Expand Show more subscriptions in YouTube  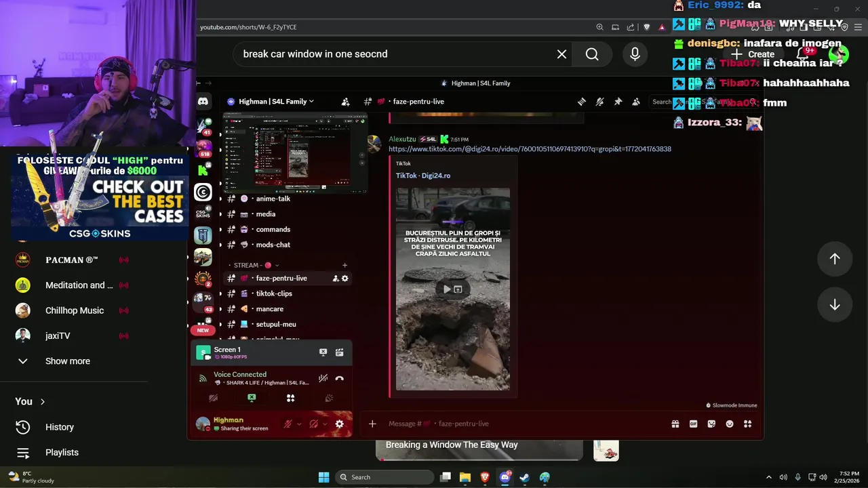tap(68, 361)
